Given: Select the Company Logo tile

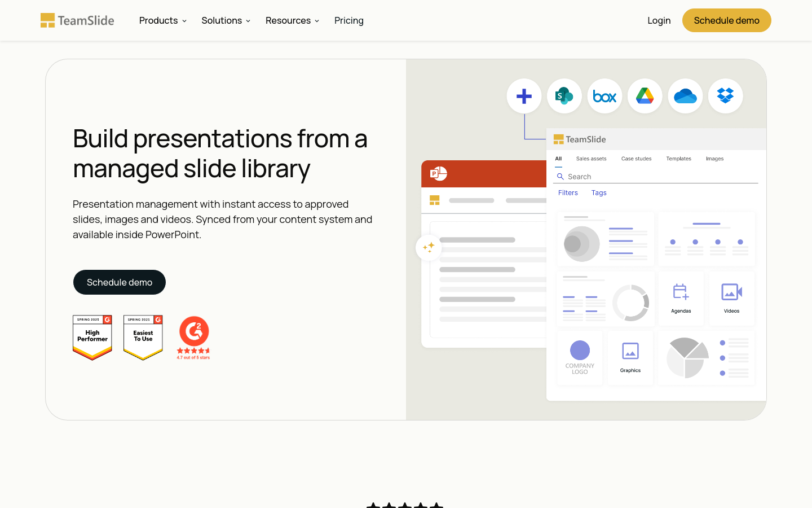Looking at the screenshot, I should click(580, 358).
